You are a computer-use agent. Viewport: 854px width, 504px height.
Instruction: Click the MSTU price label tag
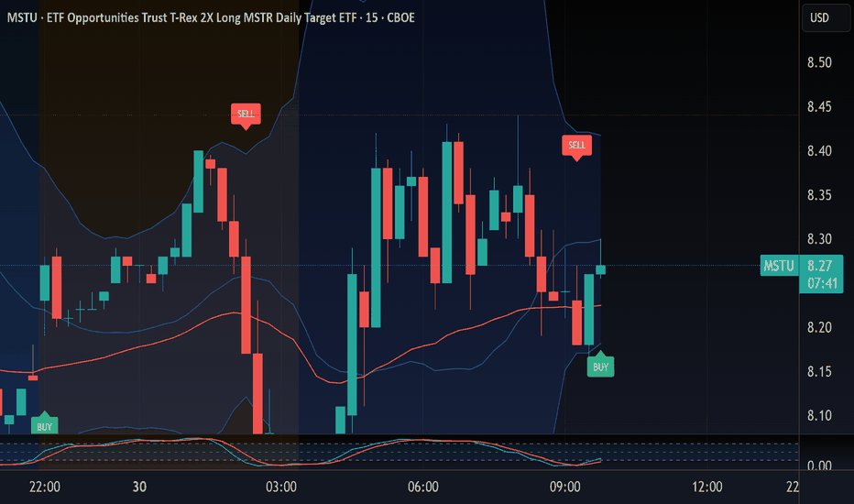coord(779,266)
